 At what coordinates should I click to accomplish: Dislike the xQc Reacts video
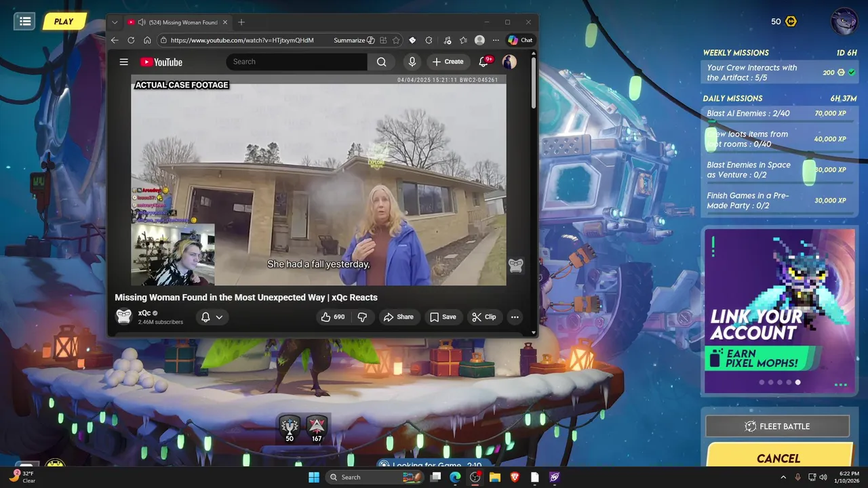(362, 317)
